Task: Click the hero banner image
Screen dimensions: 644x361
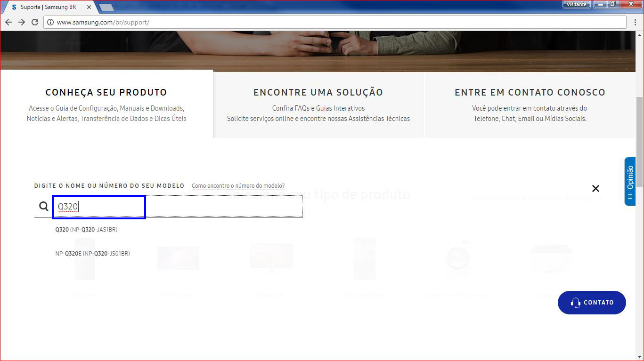Action: (x=318, y=51)
